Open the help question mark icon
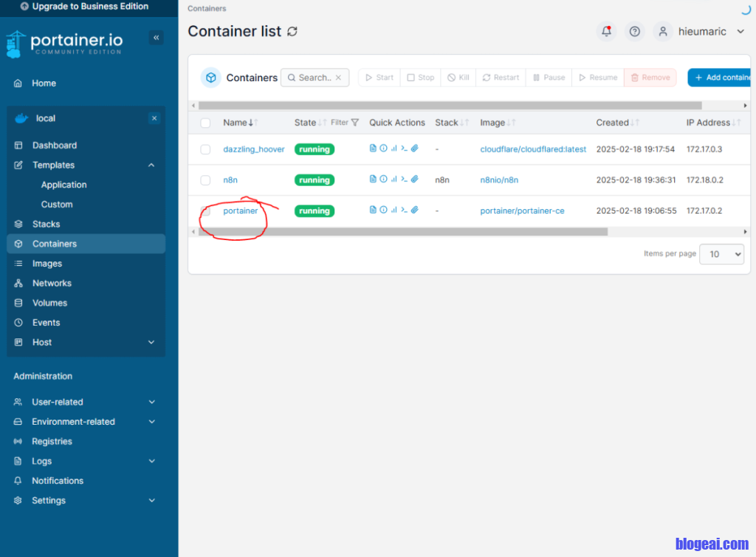 pos(633,32)
